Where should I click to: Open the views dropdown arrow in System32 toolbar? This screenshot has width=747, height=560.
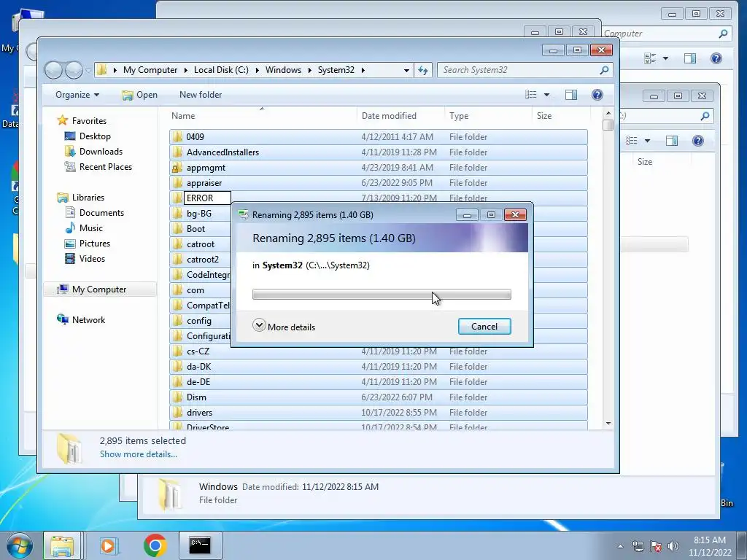547,95
